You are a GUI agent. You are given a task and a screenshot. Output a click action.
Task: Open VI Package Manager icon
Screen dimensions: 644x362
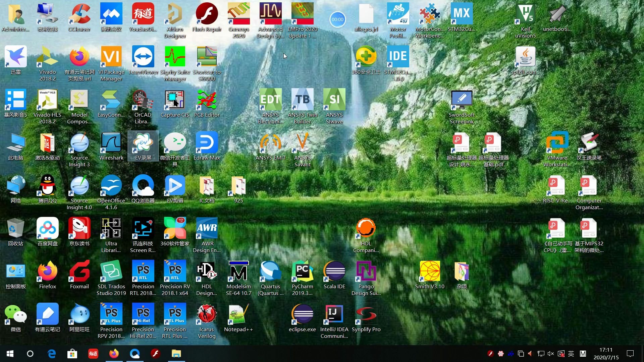click(x=111, y=64)
